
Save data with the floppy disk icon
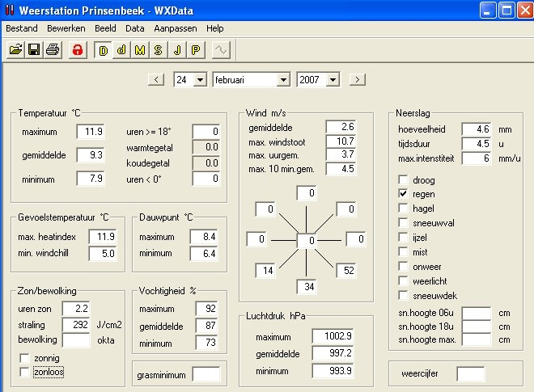(34, 50)
